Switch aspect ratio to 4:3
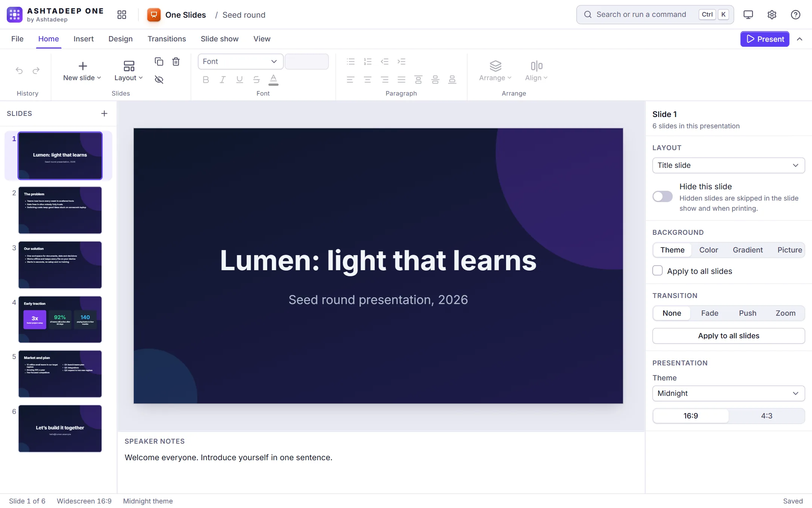The width and height of the screenshot is (812, 508). 767,416
